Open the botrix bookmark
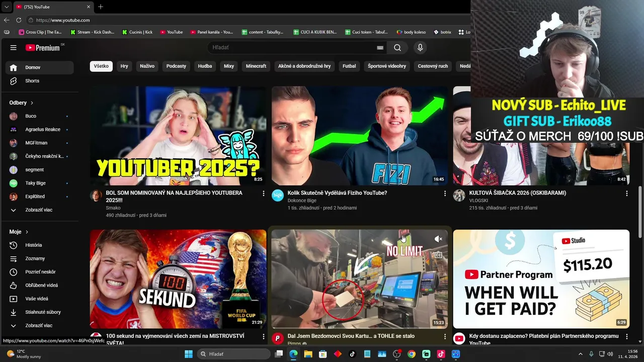 tap(442, 32)
